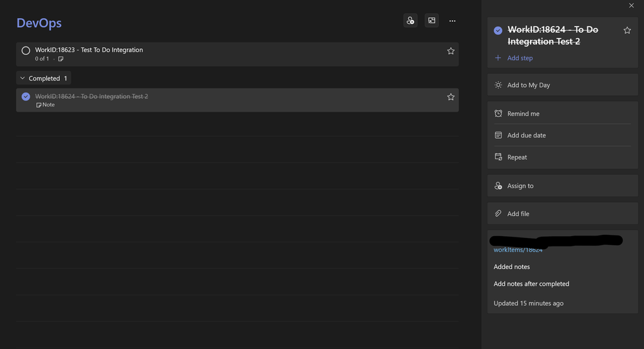Open the three-dot list options menu

click(452, 21)
